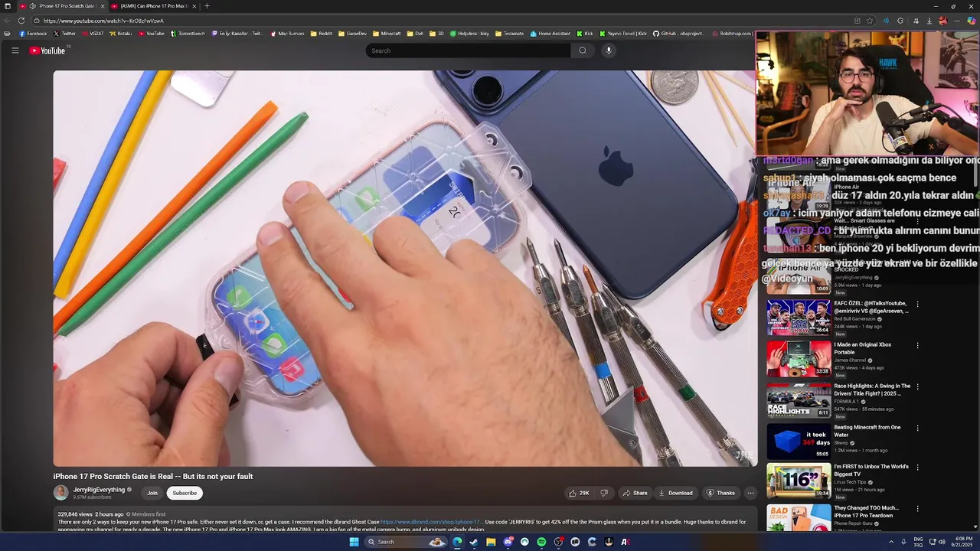980x551 pixels.
Task: Open the GitHub obsproject bookmark
Action: [x=678, y=34]
